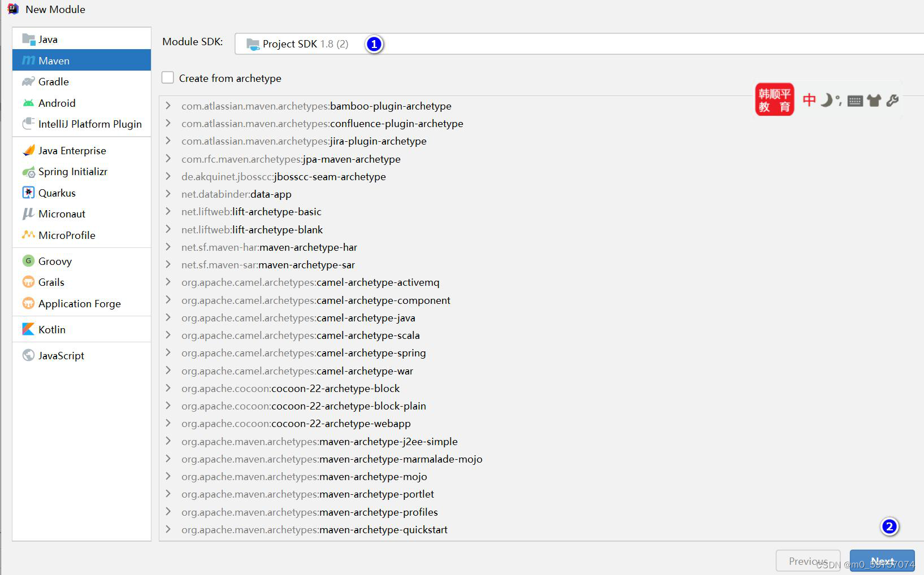Click the Micronaut icon
The height and width of the screenshot is (575, 924).
point(28,214)
